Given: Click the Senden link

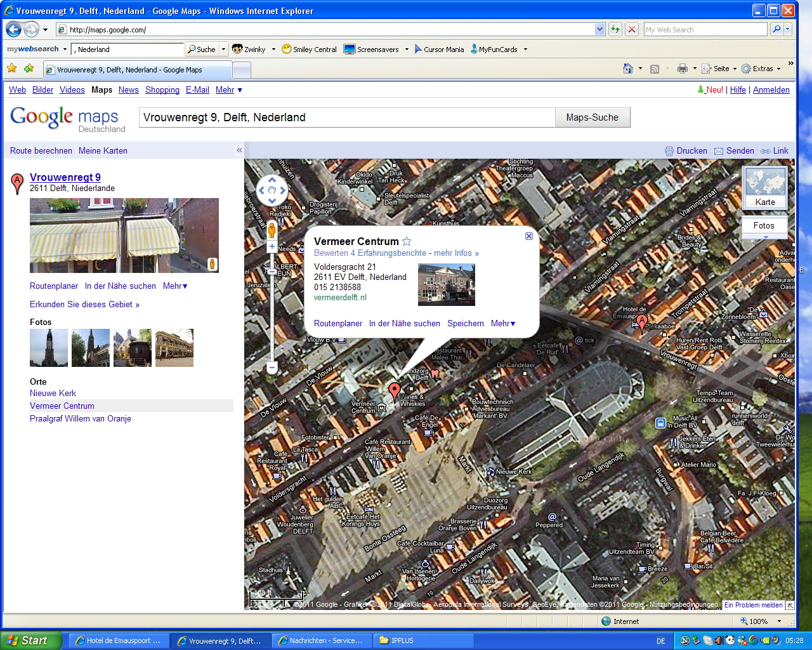Looking at the screenshot, I should (734, 150).
